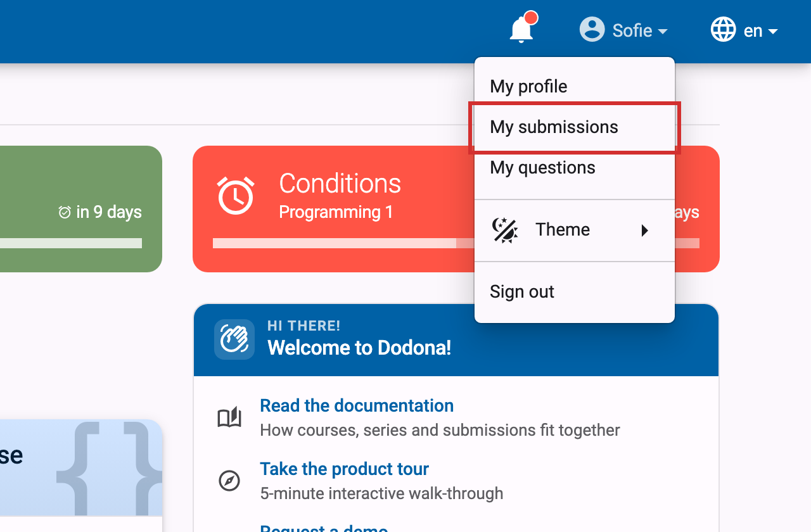Screen dimensions: 811x532
Task: Open the 'en' language dropdown
Action: (x=744, y=30)
